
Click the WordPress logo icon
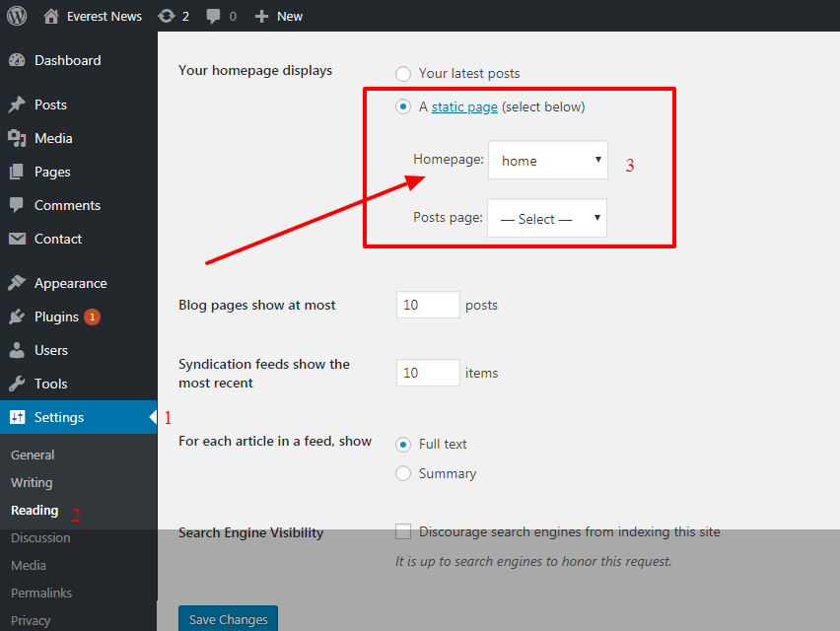point(17,16)
